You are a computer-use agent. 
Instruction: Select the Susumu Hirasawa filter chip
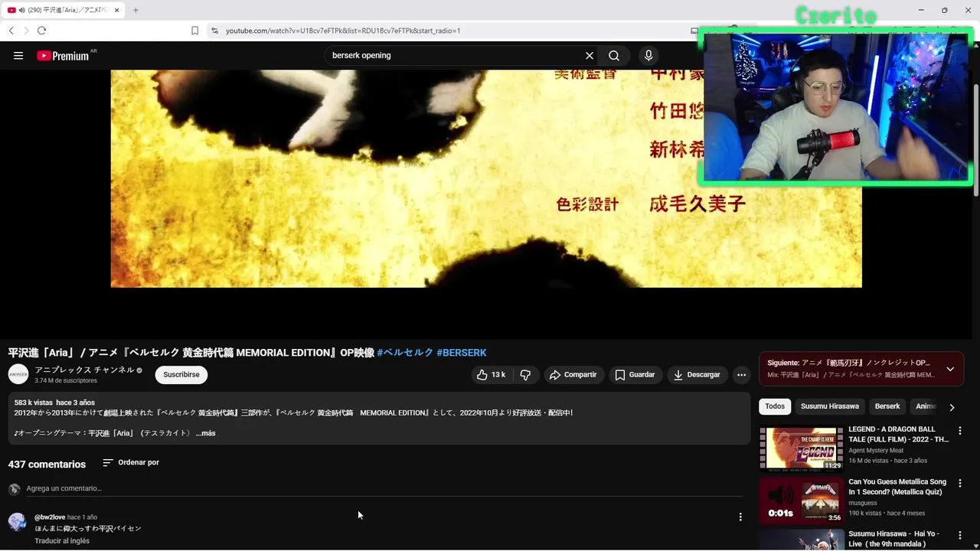830,406
